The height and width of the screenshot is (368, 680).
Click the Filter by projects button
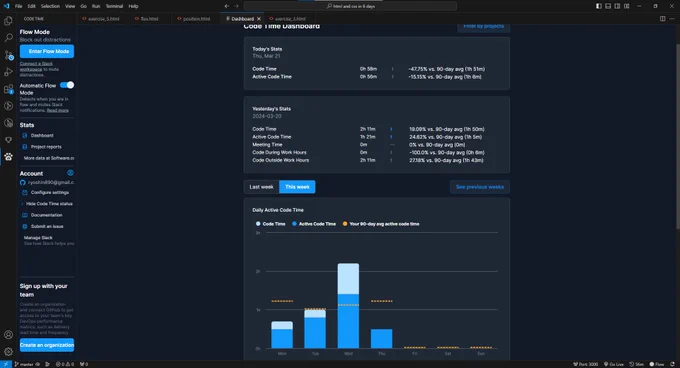483,27
